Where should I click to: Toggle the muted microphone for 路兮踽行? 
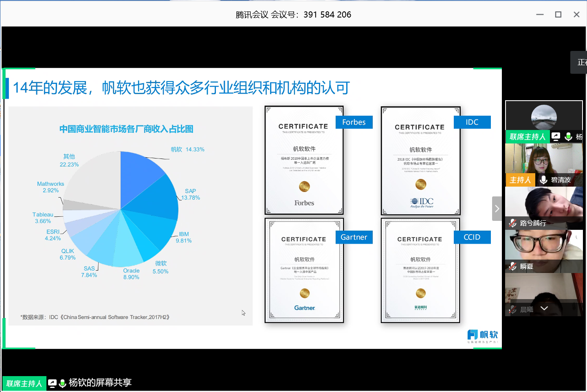tap(512, 223)
